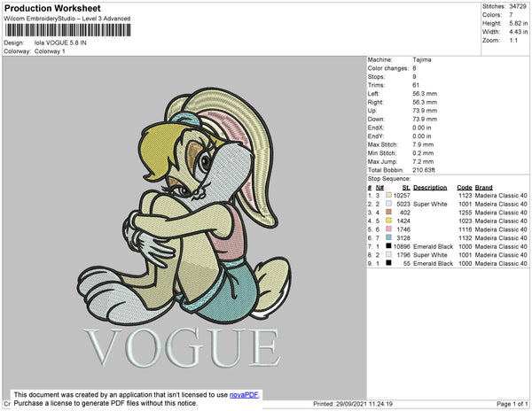Viewport: 532px width, 411px height.
Task: Select Up value 73.9 mm
Action: 425,111
